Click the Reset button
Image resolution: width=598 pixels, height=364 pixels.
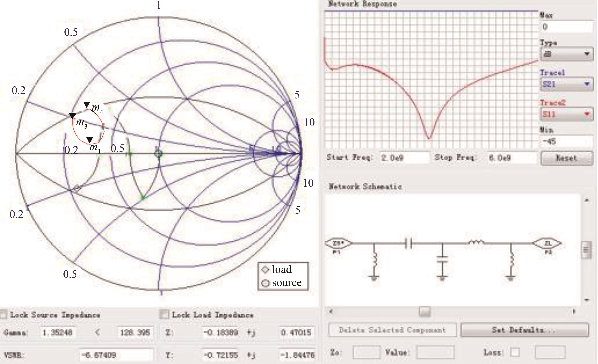(x=567, y=158)
